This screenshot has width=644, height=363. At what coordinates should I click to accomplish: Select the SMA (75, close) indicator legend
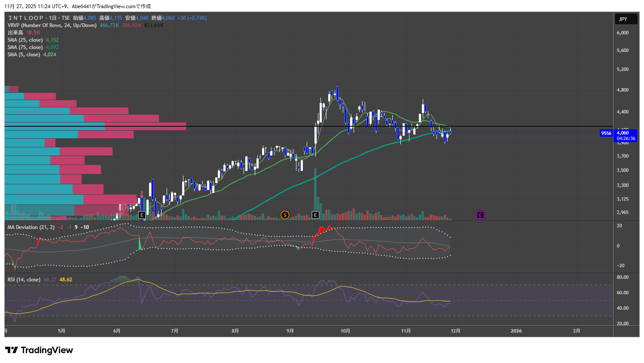coord(25,47)
